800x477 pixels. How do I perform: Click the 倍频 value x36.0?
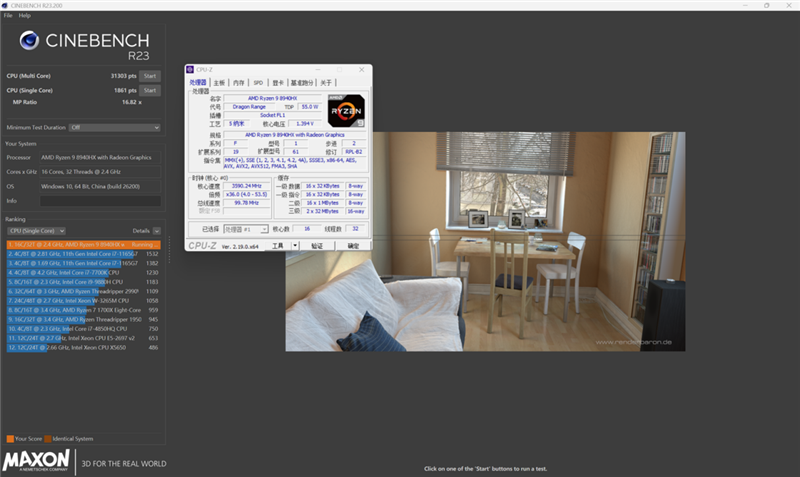tap(247, 194)
